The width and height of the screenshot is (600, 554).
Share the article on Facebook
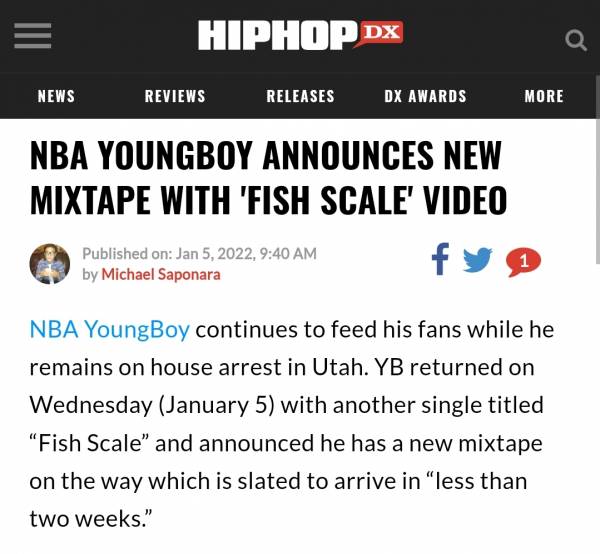coord(440,259)
